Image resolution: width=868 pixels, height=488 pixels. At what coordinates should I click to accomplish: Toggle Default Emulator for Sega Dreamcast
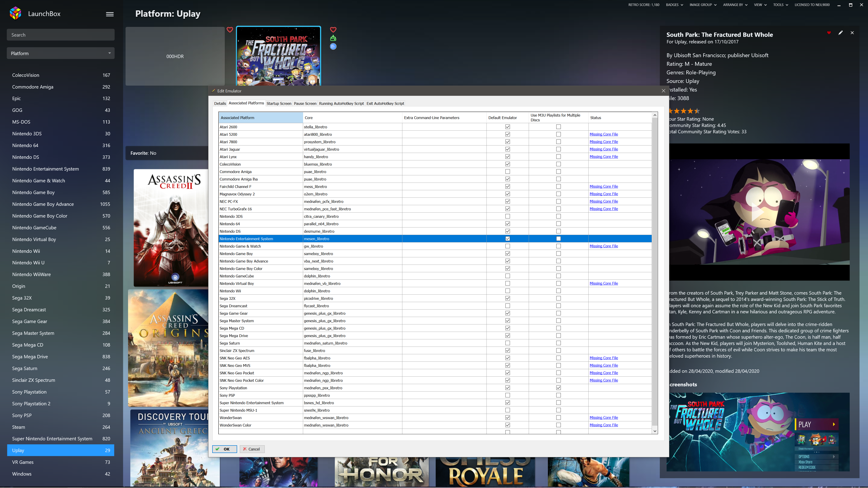507,306
